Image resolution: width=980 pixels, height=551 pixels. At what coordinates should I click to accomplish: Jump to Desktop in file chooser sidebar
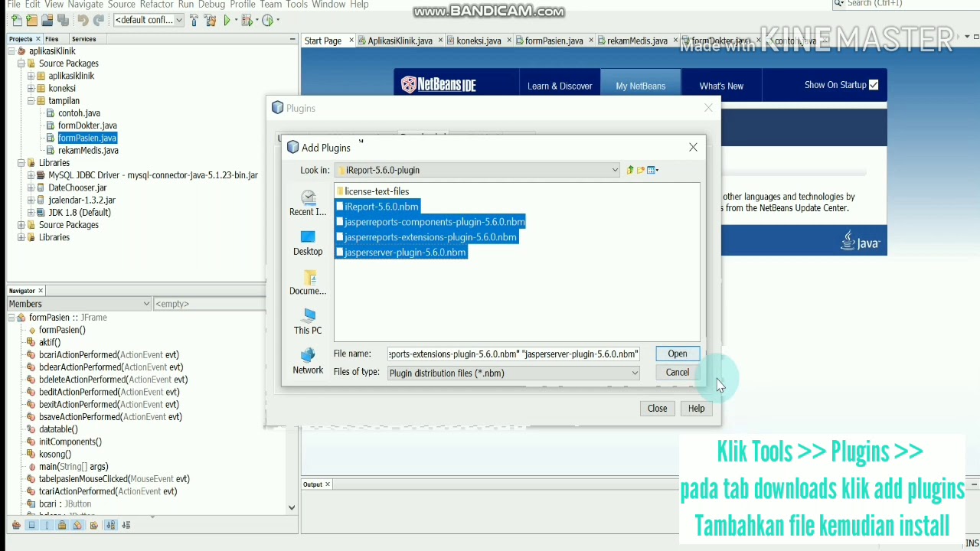pyautogui.click(x=308, y=243)
